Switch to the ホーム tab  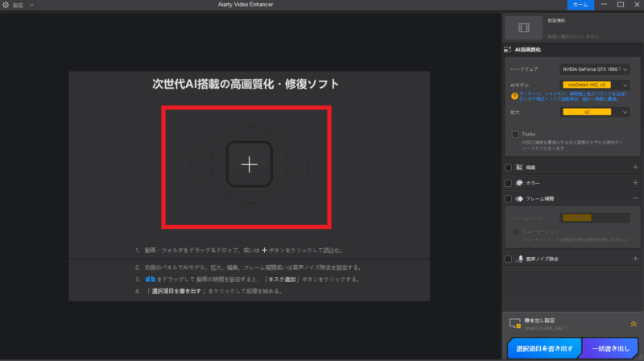tap(580, 5)
